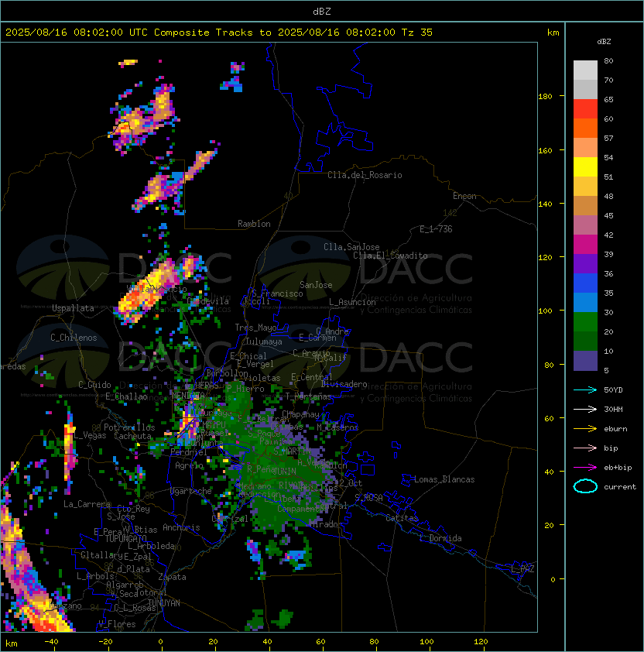Click the Ramblon place label
Screen dimensions: 644x652
click(x=254, y=224)
